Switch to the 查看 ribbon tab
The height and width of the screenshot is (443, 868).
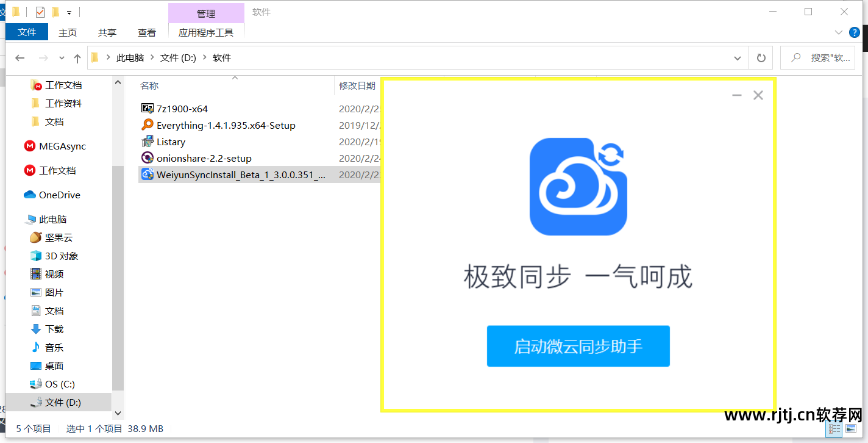pyautogui.click(x=147, y=32)
